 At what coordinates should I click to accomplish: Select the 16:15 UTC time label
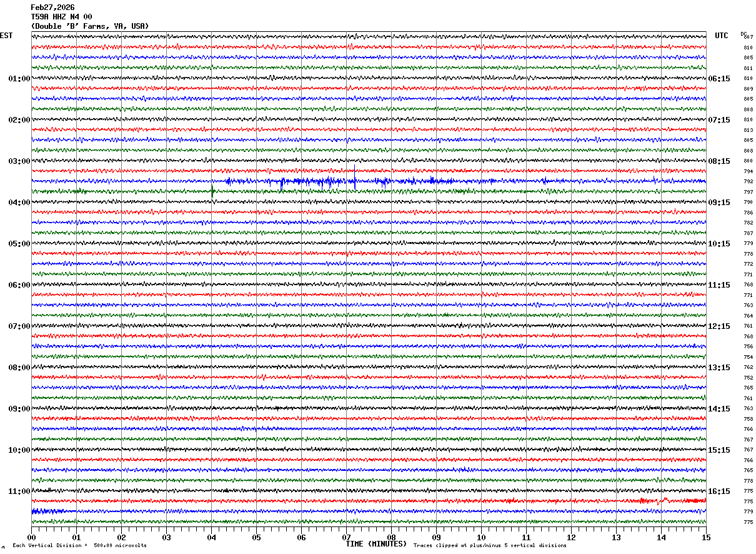point(719,491)
